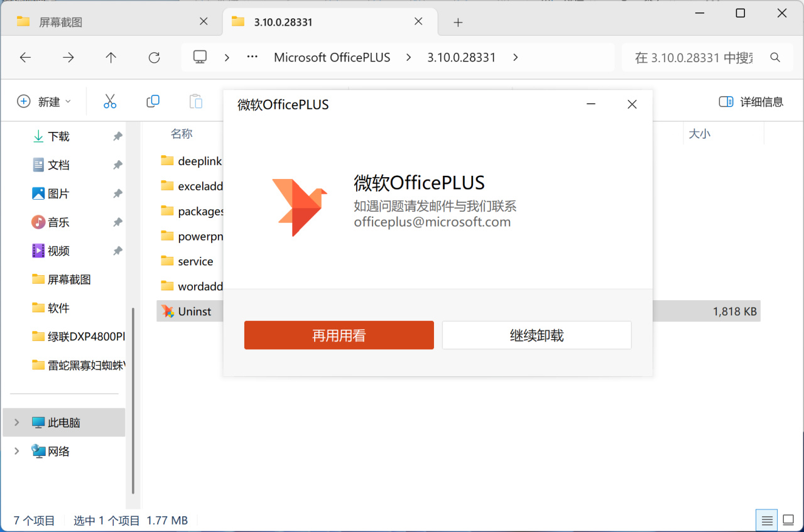This screenshot has height=532, width=804.
Task: Click the Uninst application icon
Action: click(167, 311)
